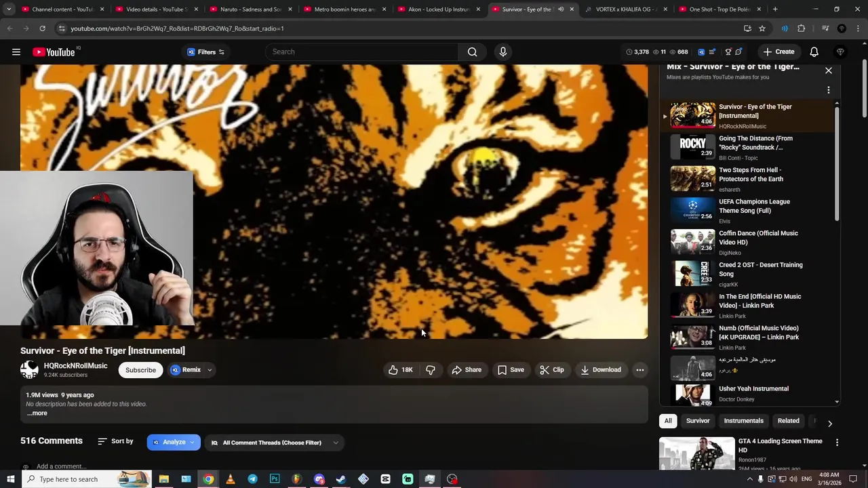Select the Related chip filter
This screenshot has height=488, width=868.
(788, 421)
